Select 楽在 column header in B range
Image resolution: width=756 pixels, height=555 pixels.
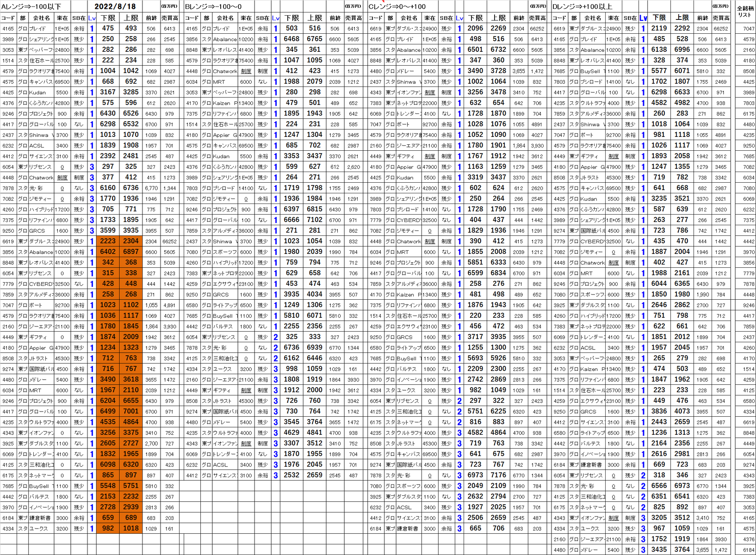pos(246,18)
